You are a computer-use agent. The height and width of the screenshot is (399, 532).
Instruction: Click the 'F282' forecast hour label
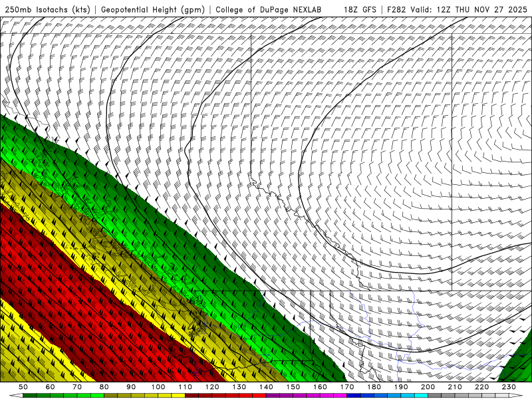[x=396, y=9]
